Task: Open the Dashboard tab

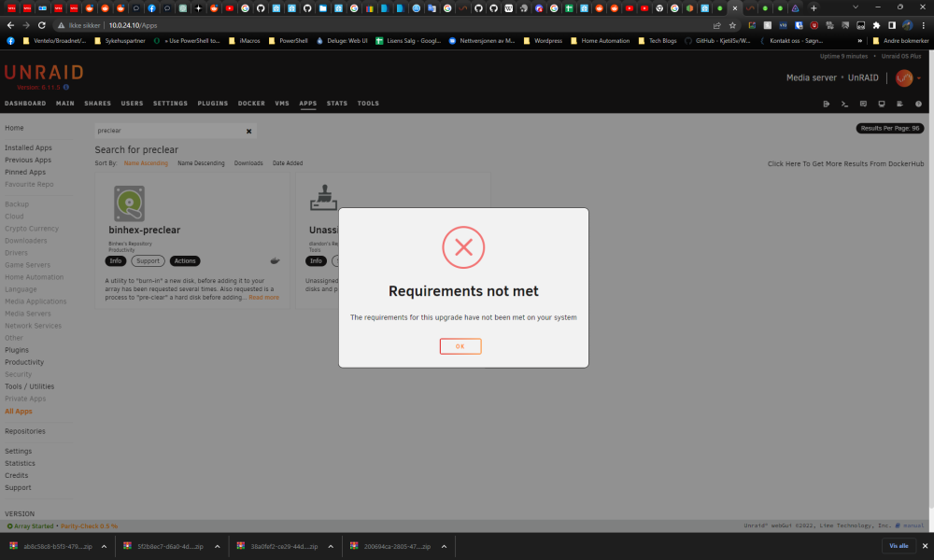Action: click(x=25, y=104)
